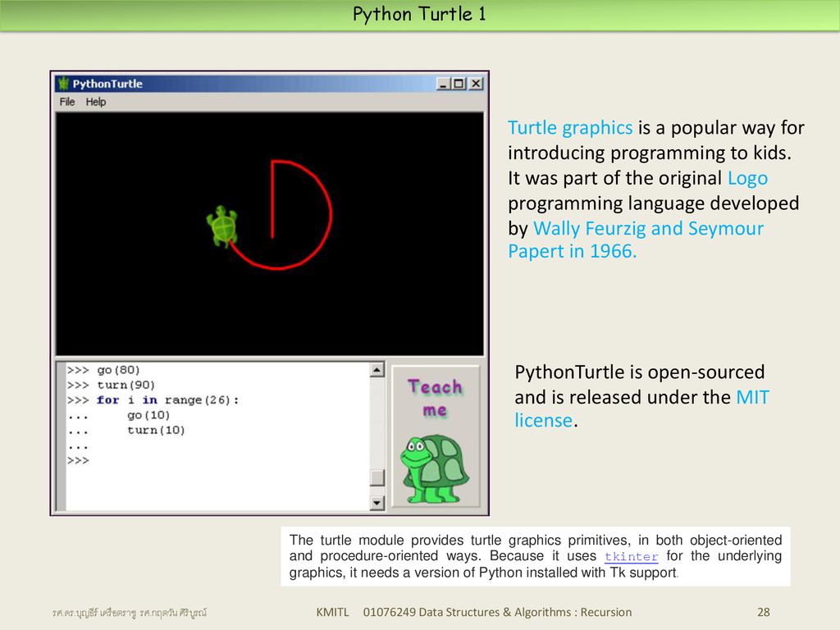840x630 pixels.
Task: Click the green turtle on the canvas
Action: click(222, 226)
